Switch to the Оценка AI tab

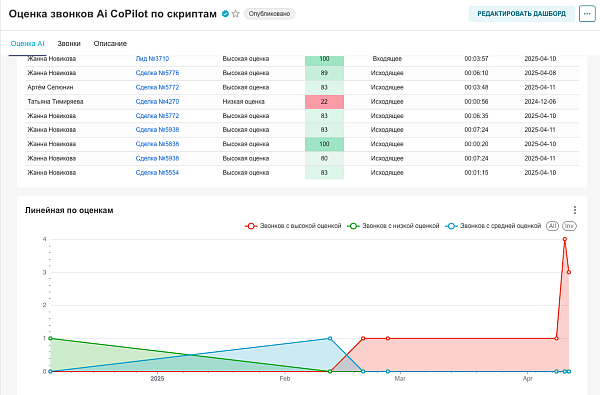click(x=28, y=43)
